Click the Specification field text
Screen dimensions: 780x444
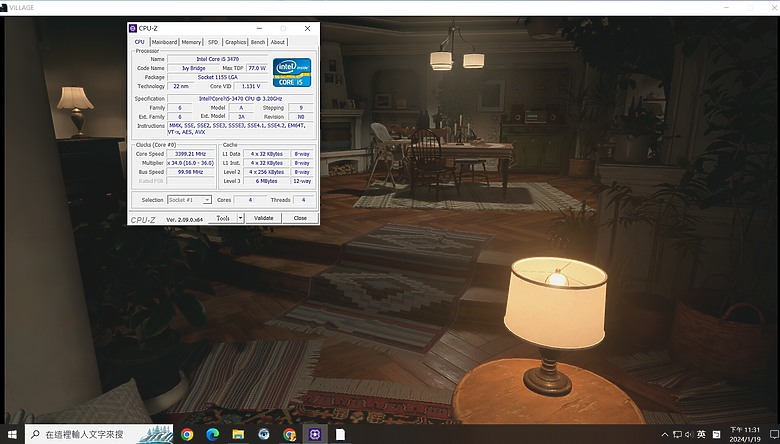pyautogui.click(x=240, y=99)
